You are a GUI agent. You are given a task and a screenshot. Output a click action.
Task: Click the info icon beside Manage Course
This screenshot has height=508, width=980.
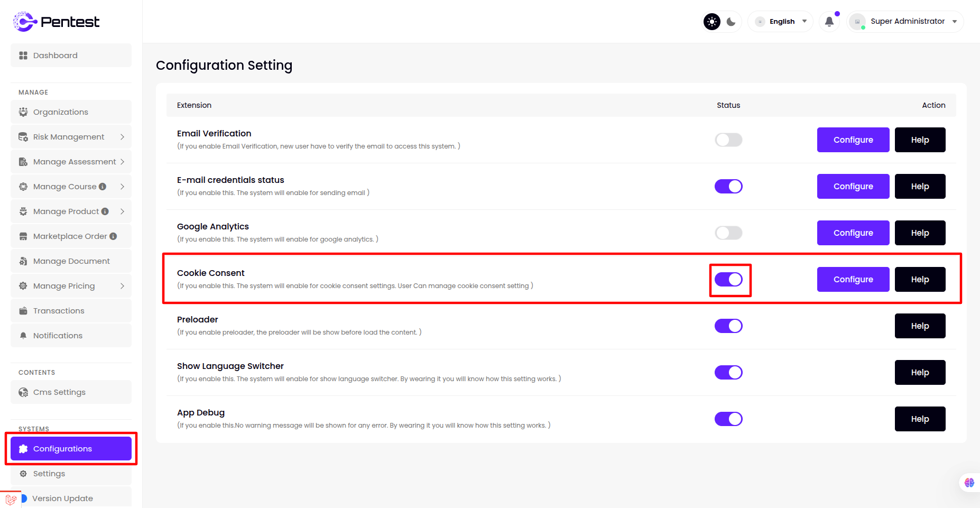point(103,187)
